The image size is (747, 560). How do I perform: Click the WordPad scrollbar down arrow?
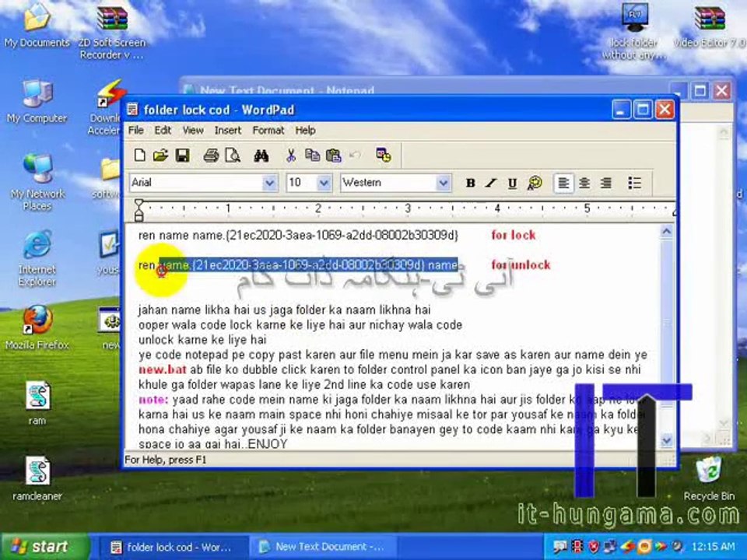[667, 441]
